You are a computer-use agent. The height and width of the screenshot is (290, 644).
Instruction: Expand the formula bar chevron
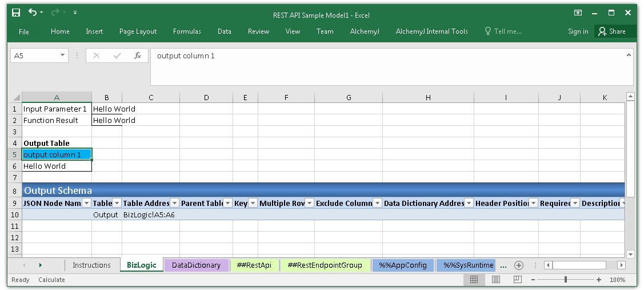click(629, 55)
